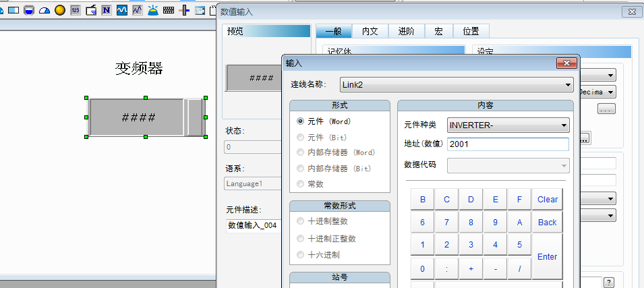Image resolution: width=644 pixels, height=288 pixels.
Task: Select the meter gauge tool icon
Action: (x=45, y=10)
